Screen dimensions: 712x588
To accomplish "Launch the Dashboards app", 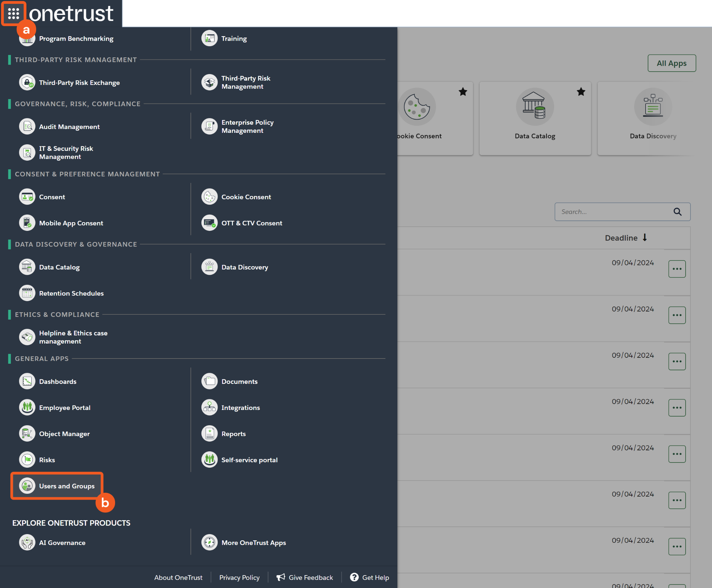I will pyautogui.click(x=57, y=381).
